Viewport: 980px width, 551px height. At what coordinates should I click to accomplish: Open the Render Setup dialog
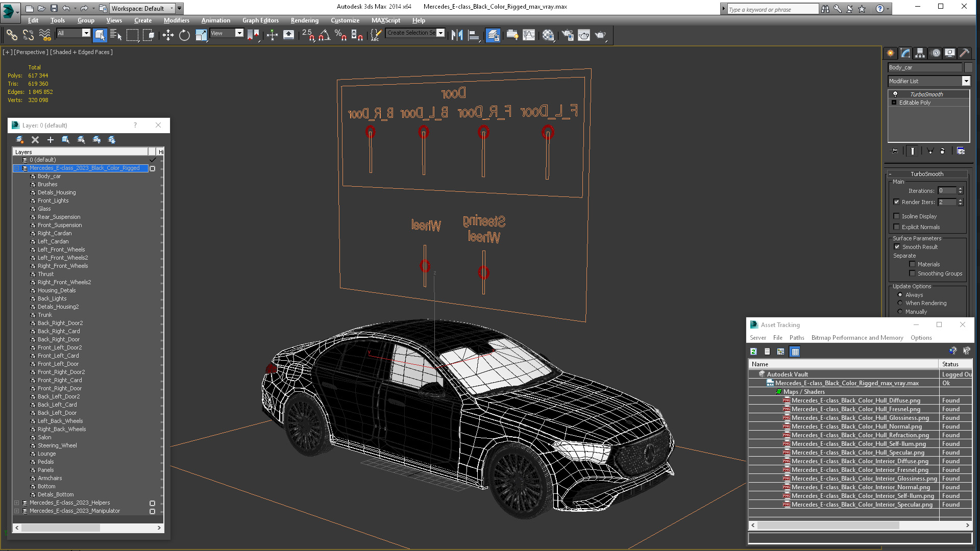(x=567, y=35)
